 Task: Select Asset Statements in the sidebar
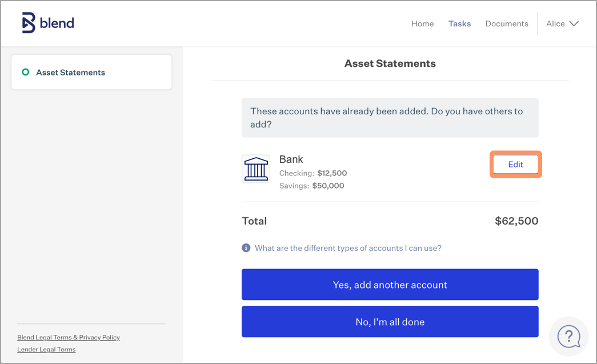coord(91,73)
